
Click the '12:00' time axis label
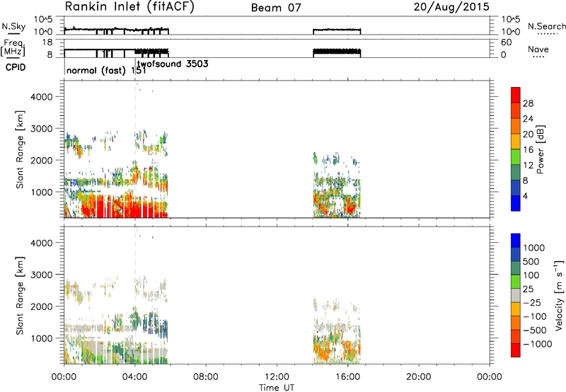pos(277,377)
